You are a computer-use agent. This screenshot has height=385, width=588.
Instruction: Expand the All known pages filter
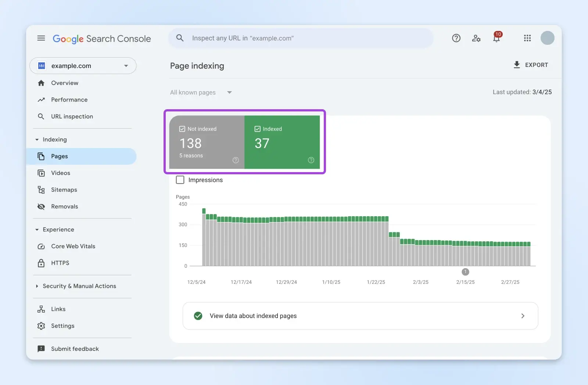click(201, 93)
